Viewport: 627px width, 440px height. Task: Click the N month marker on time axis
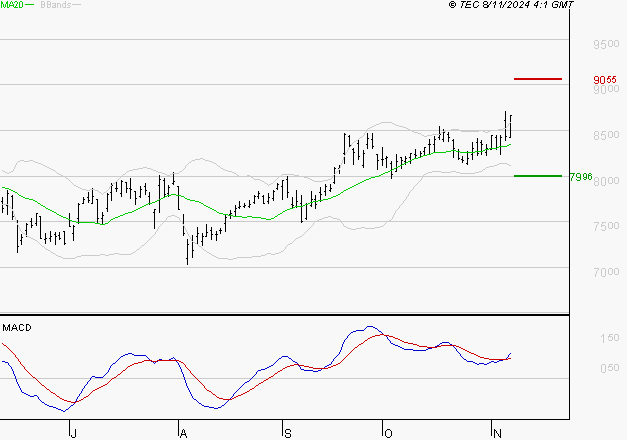click(x=497, y=433)
